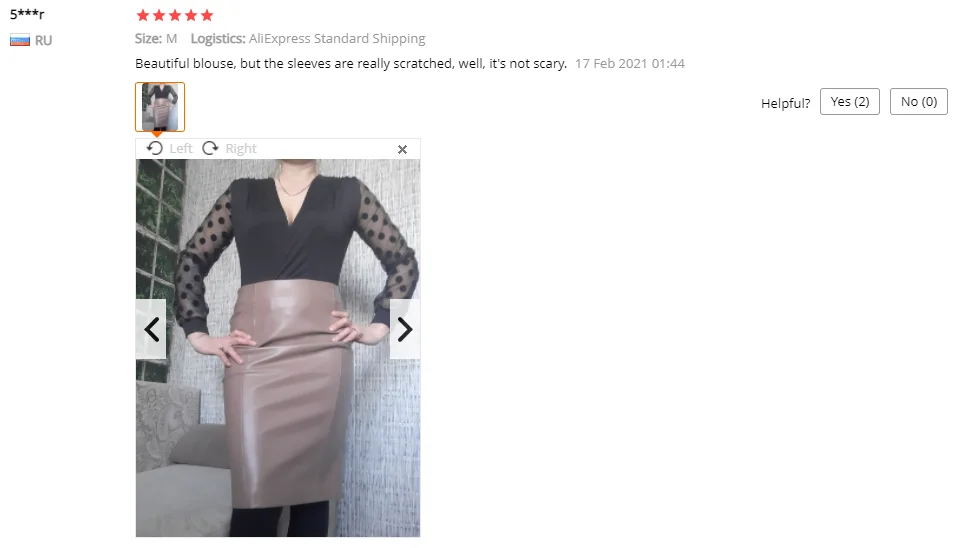Click the fifth red rating star
961x548 pixels.
point(207,15)
